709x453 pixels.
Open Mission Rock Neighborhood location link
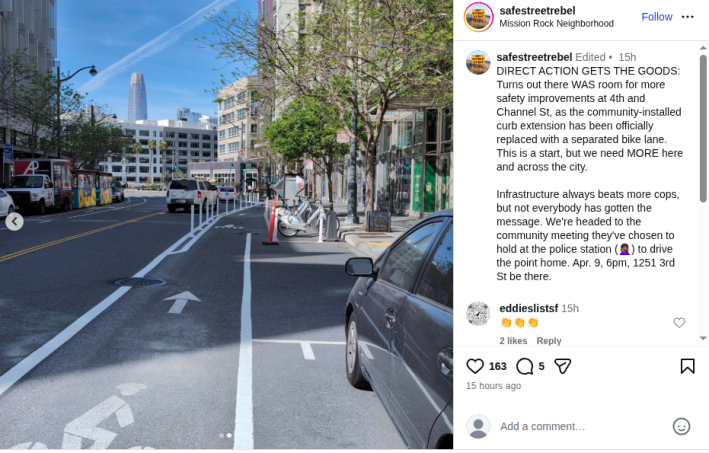click(556, 24)
